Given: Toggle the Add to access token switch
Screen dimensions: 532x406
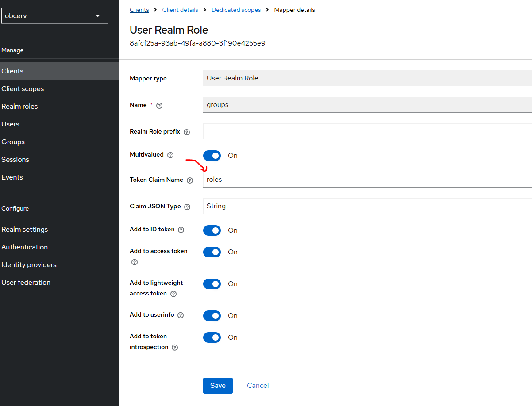Looking at the screenshot, I should pyautogui.click(x=212, y=252).
